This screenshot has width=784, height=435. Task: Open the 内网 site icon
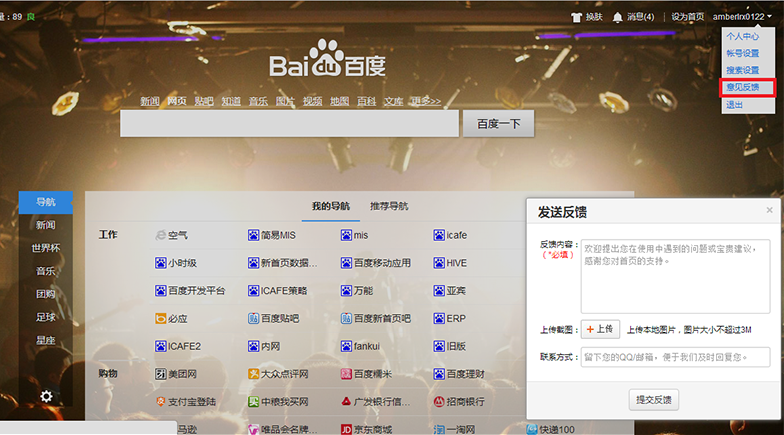point(254,346)
